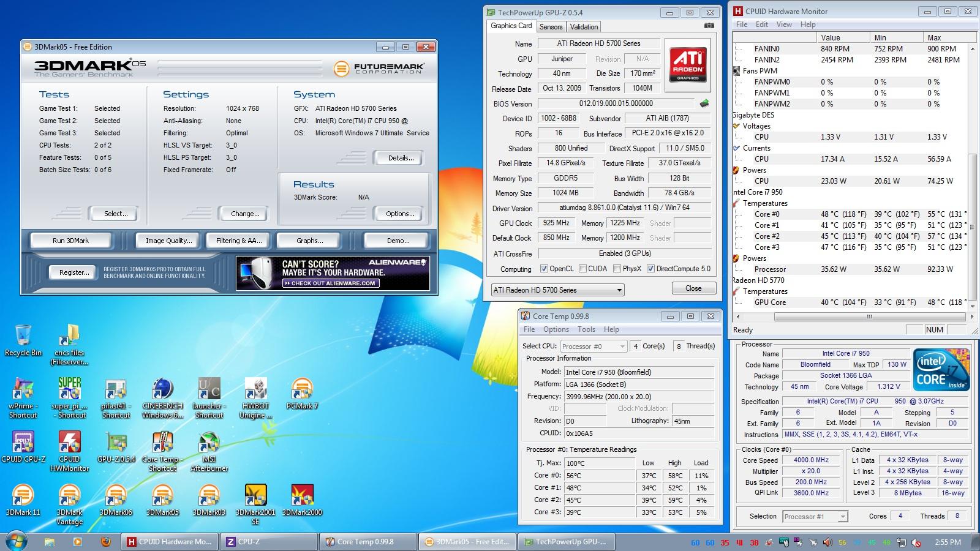This screenshot has width=980, height=551.
Task: Click Image Quality button in 3DMark05
Action: [168, 241]
